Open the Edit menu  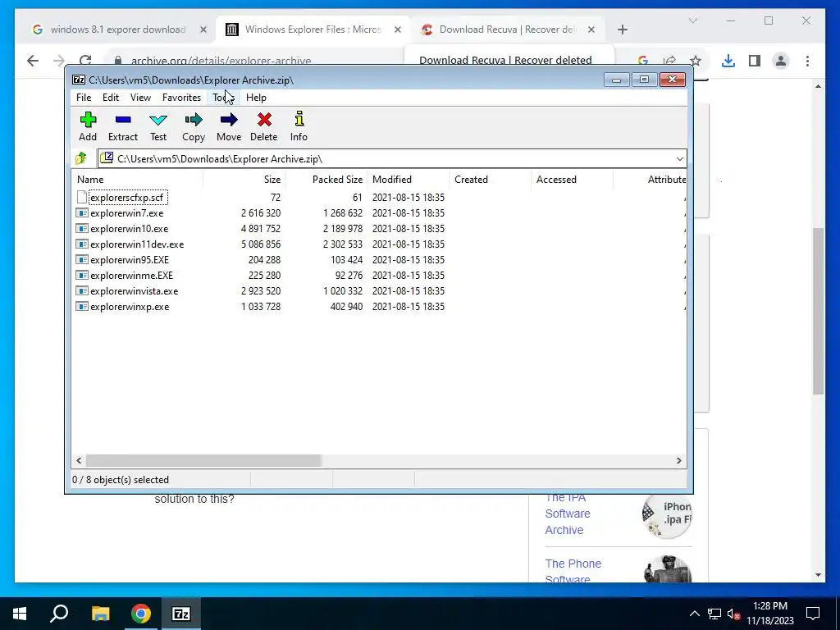(x=111, y=97)
